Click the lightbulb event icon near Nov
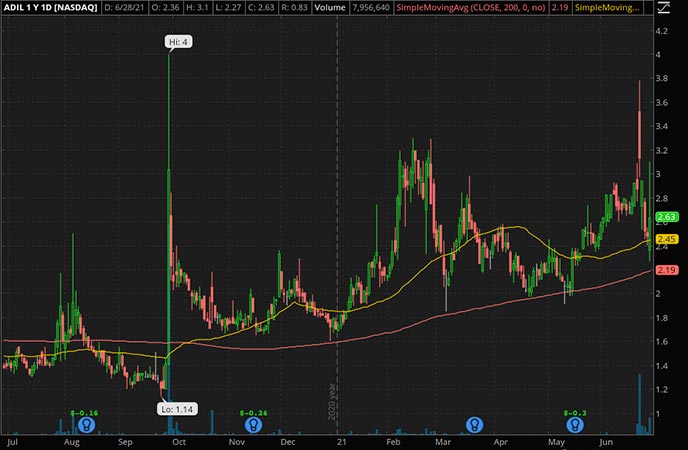688x450 pixels. pyautogui.click(x=253, y=425)
